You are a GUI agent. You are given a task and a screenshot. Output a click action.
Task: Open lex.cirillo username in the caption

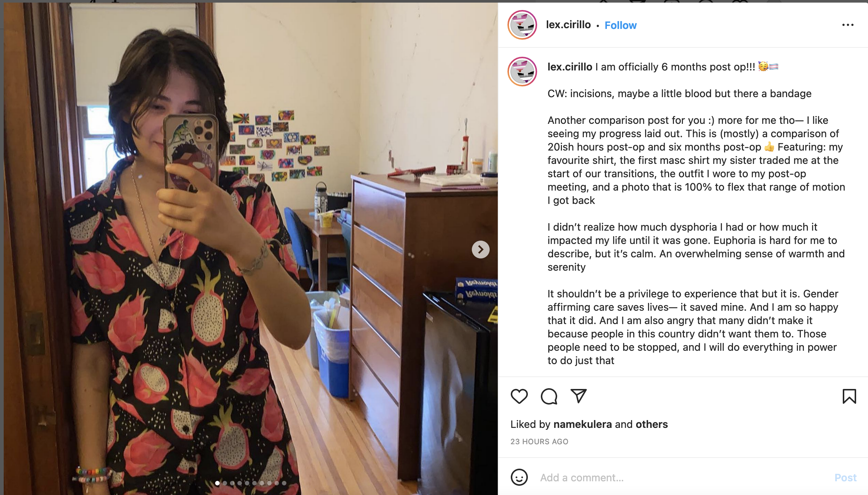(570, 67)
